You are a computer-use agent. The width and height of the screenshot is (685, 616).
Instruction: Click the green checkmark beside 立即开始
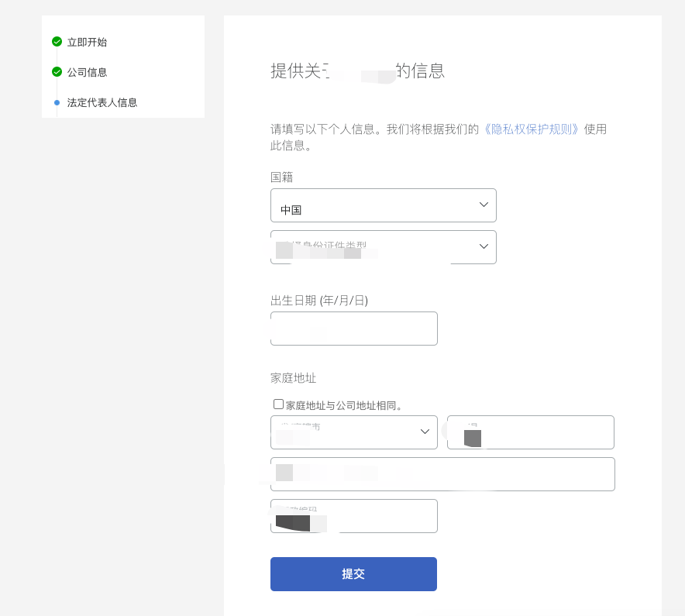[56, 43]
